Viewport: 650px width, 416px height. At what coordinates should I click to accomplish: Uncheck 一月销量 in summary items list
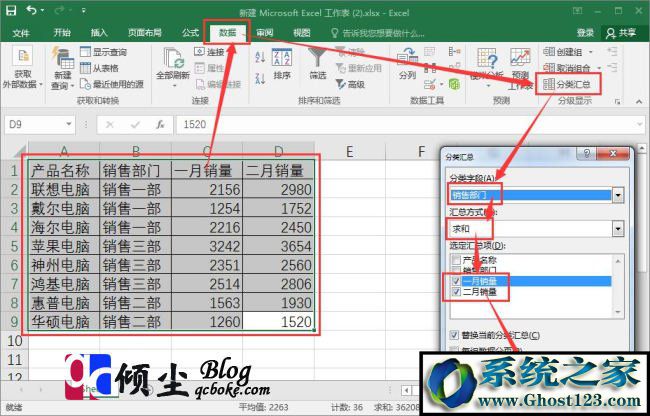click(x=456, y=281)
